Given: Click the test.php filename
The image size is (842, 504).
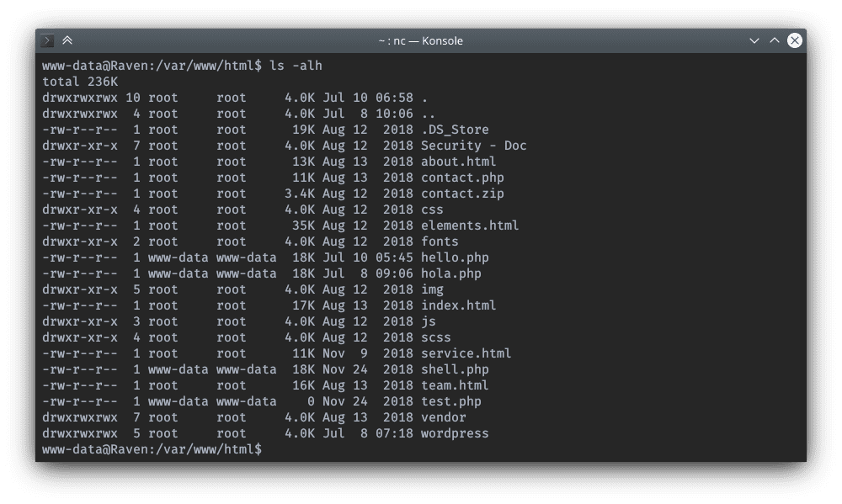Looking at the screenshot, I should (450, 401).
